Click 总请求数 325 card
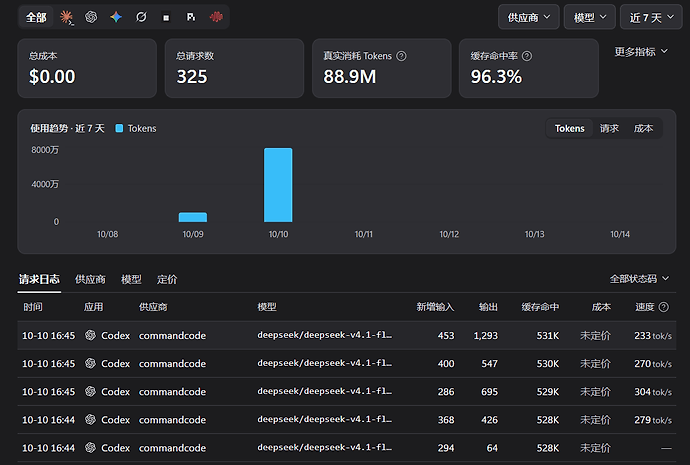Screen dimensions: 690x465 point(234,68)
